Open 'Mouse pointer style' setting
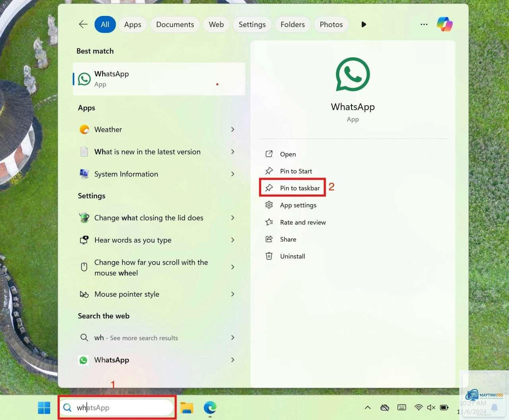Viewport: 509px width, 420px height. (159, 294)
